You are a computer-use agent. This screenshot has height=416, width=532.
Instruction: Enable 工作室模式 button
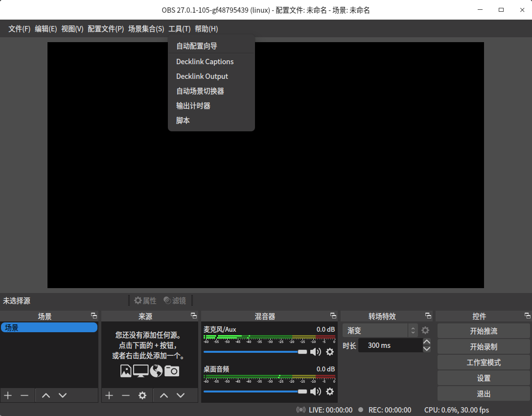pos(484,362)
